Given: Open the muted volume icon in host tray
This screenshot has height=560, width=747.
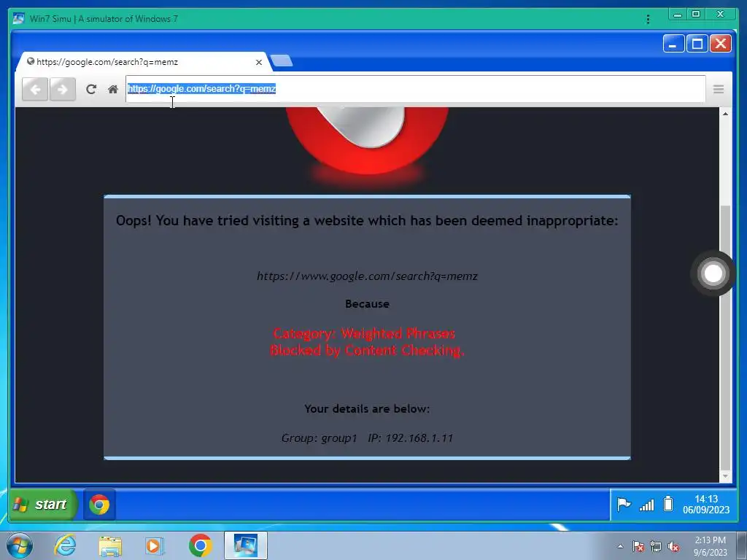Looking at the screenshot, I should point(673,547).
